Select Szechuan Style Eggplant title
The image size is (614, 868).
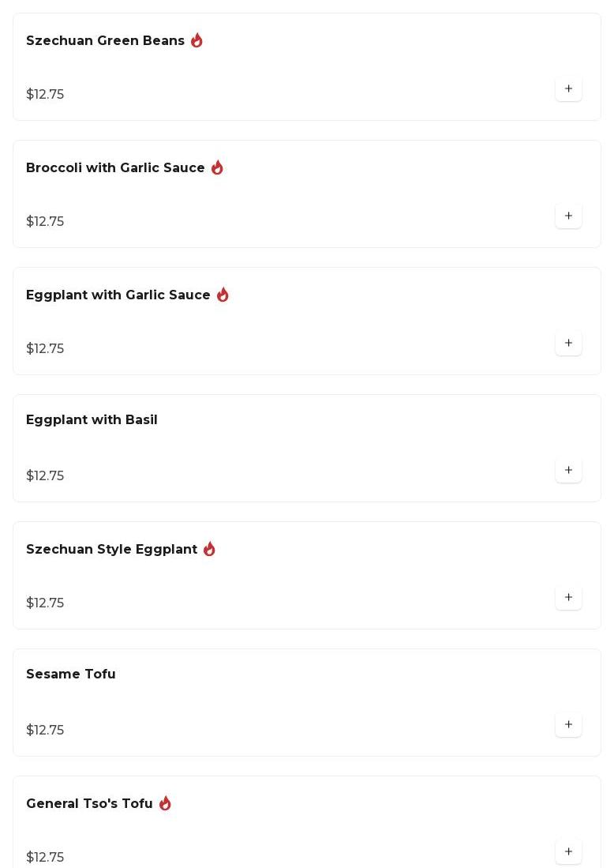coord(111,550)
